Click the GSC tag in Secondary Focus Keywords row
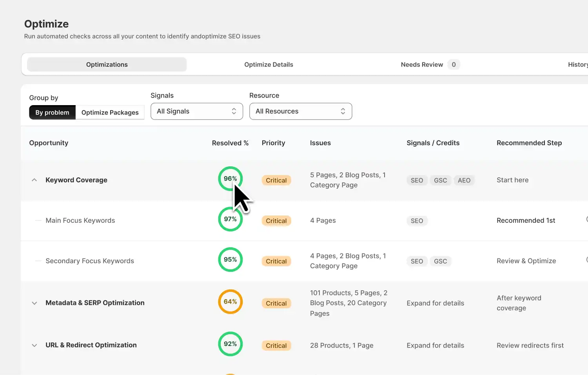The image size is (588, 375). (441, 261)
